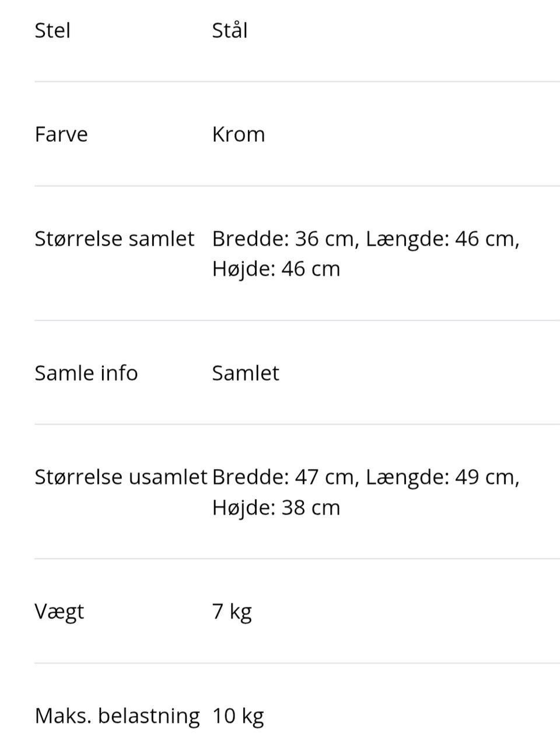Select 'Højde: 38 cm' unassembled height

pos(276,508)
